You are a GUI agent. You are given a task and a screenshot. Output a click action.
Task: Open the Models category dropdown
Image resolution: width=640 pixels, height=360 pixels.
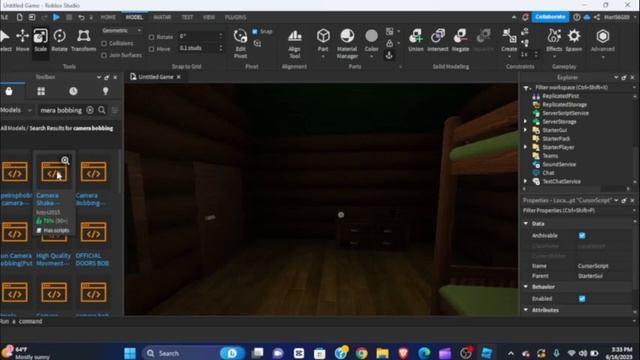(x=16, y=110)
